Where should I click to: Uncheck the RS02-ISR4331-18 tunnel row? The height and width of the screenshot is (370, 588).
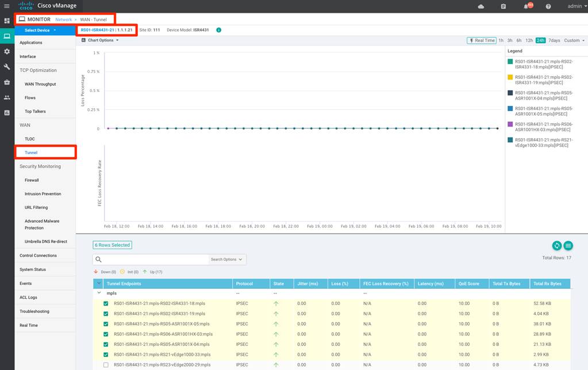pos(105,303)
